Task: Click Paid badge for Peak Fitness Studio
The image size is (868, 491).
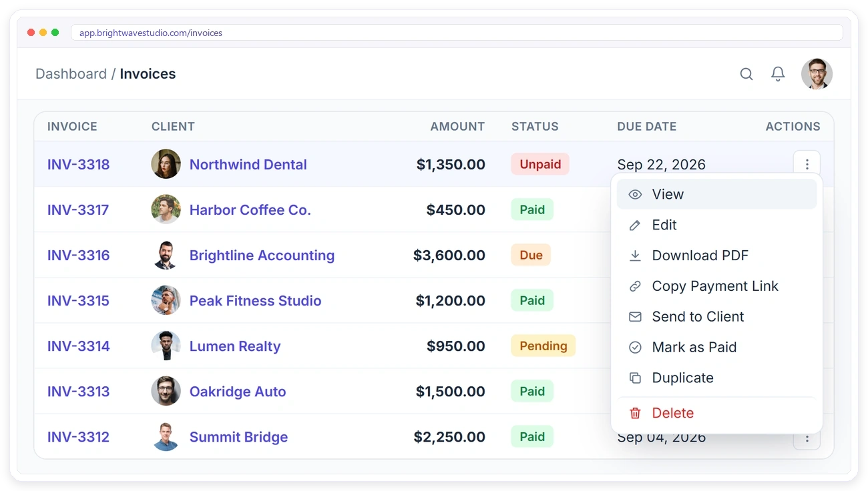Action: point(532,300)
